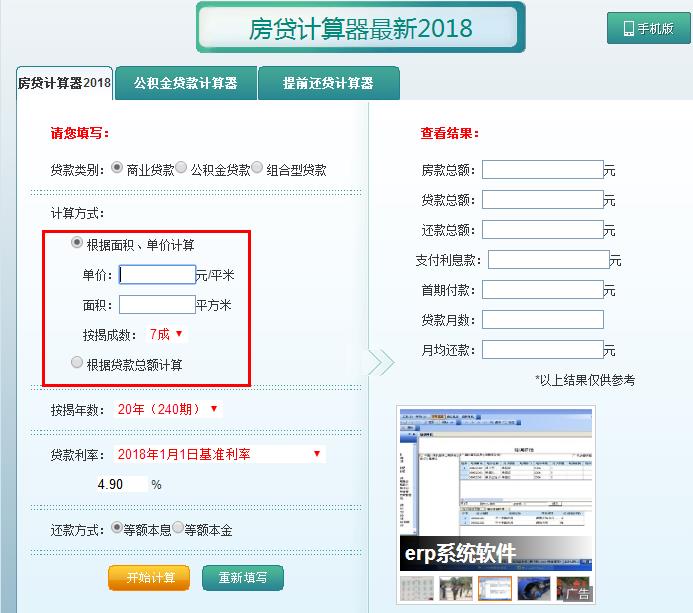Expand the 按揭成数 7成 dropdown
Image resolution: width=693 pixels, height=613 pixels.
point(167,335)
